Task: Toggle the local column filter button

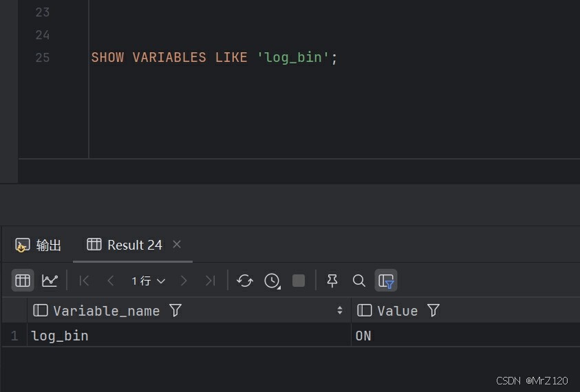Action: (x=386, y=281)
